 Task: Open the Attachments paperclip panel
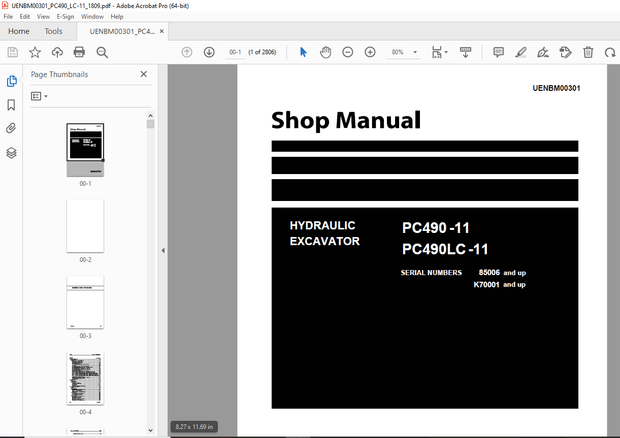point(11,128)
